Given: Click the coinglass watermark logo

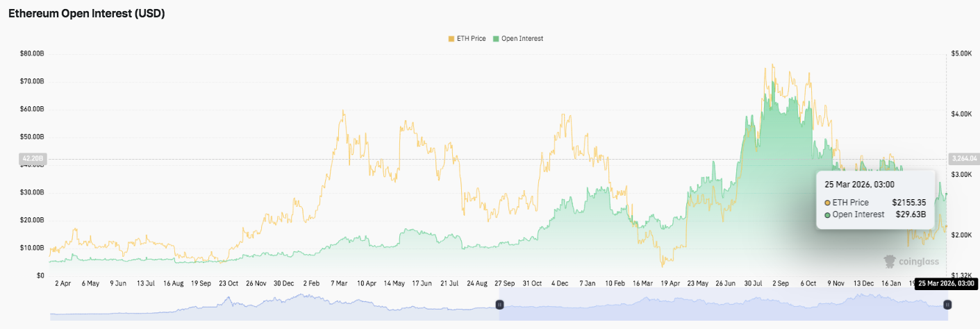Looking at the screenshot, I should point(911,262).
